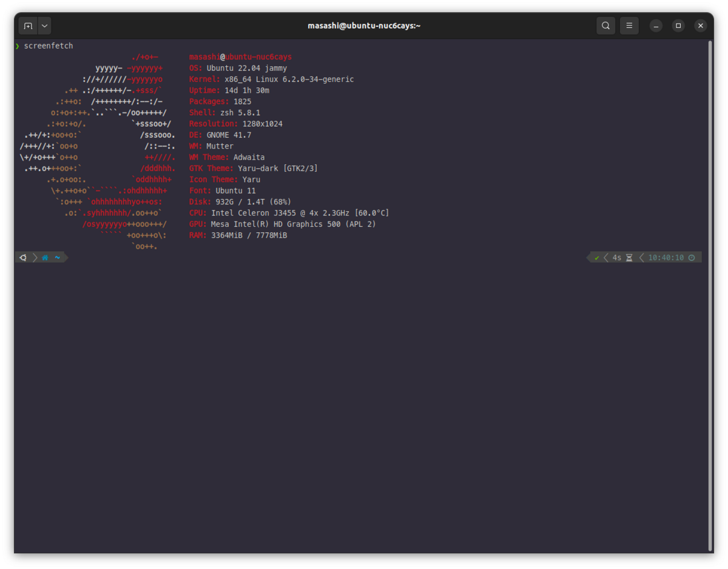This screenshot has height=569, width=728.
Task: Click the 4s execution time text
Action: pyautogui.click(x=617, y=258)
